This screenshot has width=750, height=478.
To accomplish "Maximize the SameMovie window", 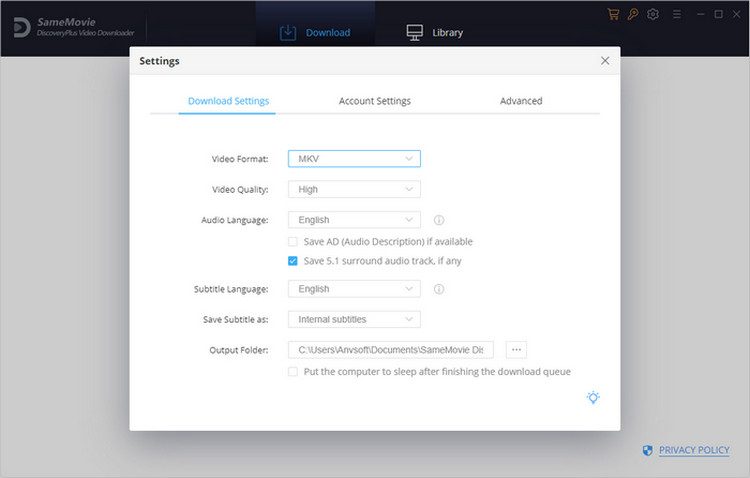I will tap(718, 14).
